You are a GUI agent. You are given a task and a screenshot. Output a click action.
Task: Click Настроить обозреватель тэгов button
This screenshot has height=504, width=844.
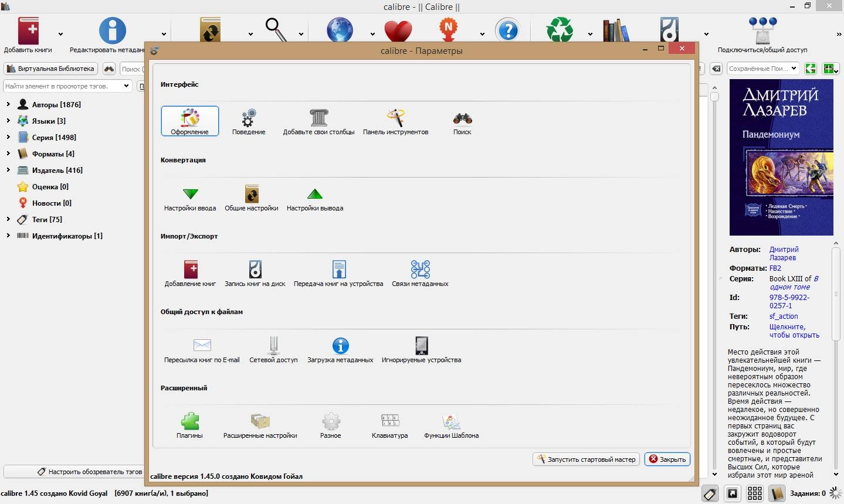point(73,471)
